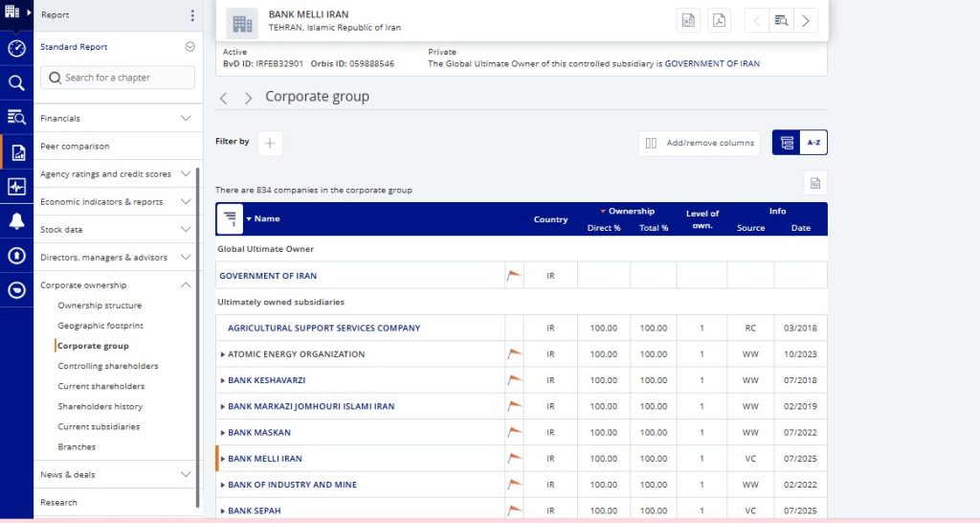Expand the Financials chapter
The image size is (980, 523).
pyautogui.click(x=186, y=118)
